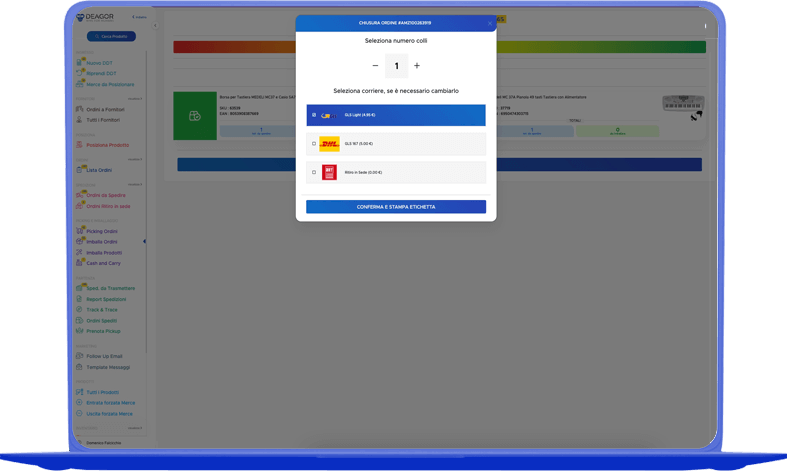
Task: Click the Ordini Spediti icon
Action: pyautogui.click(x=79, y=320)
